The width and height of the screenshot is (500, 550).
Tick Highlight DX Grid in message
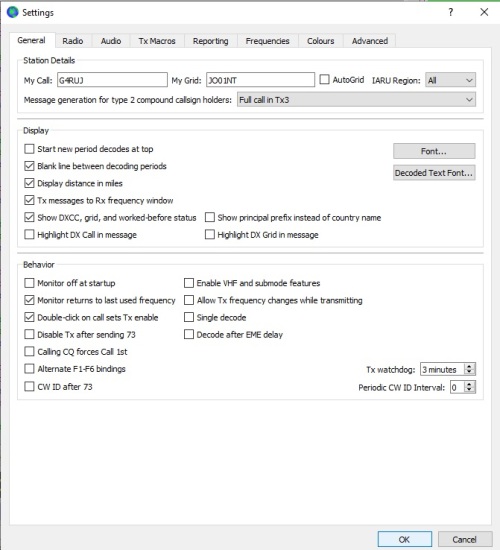(210, 234)
